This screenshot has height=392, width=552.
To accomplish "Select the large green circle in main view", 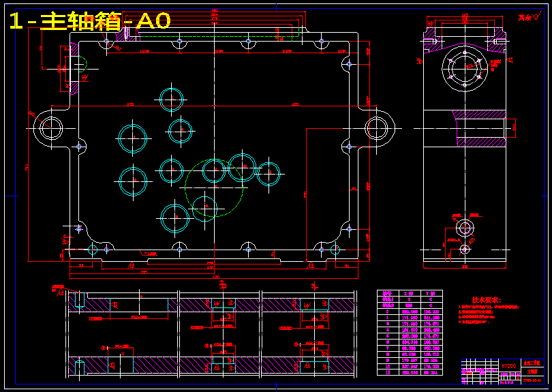I will [x=214, y=187].
